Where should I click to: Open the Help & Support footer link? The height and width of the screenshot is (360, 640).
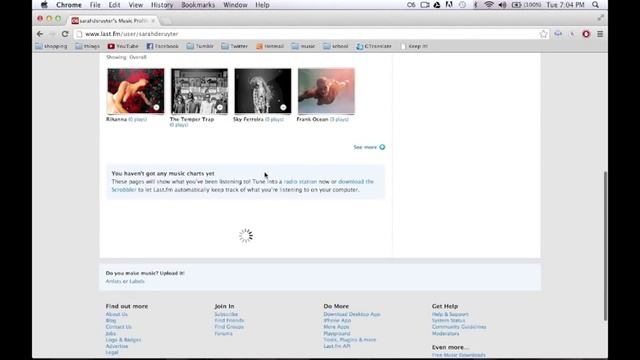pos(450,314)
